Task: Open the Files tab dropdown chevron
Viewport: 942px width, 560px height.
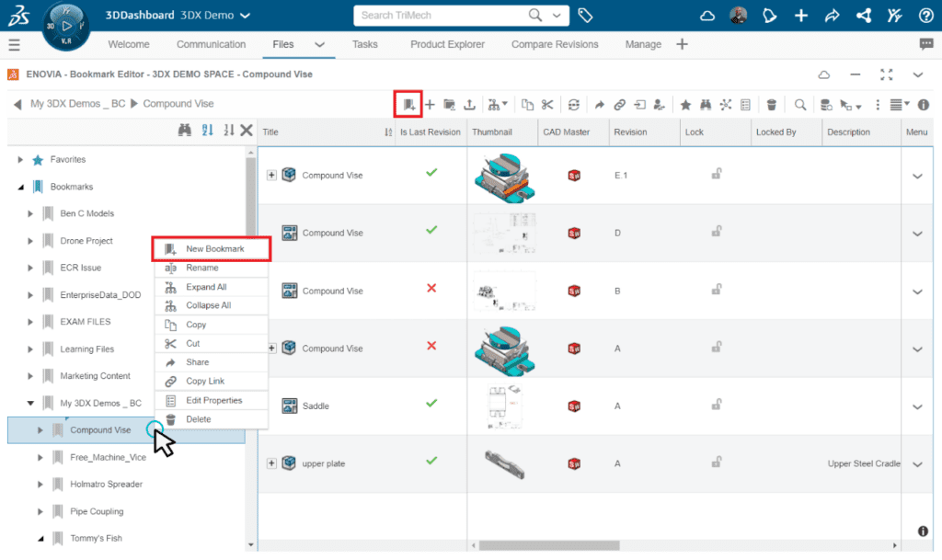Action: point(319,44)
